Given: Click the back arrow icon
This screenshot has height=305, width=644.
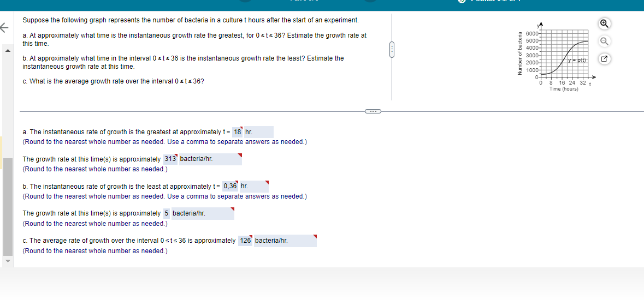Looking at the screenshot, I should pos(4,28).
